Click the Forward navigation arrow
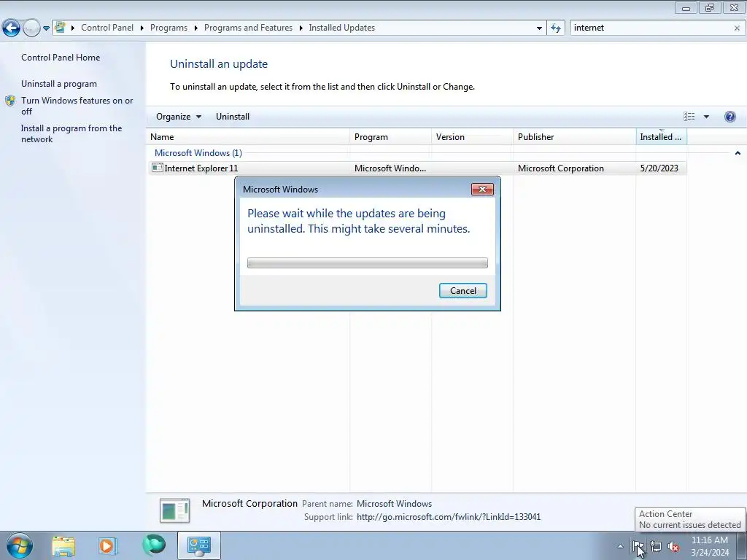Viewport: 747px width, 560px height. click(x=31, y=28)
